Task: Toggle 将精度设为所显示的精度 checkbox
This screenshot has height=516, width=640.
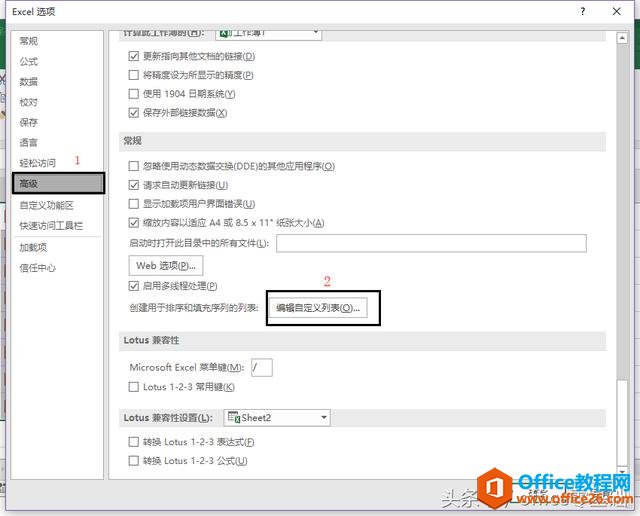Action: pyautogui.click(x=133, y=75)
